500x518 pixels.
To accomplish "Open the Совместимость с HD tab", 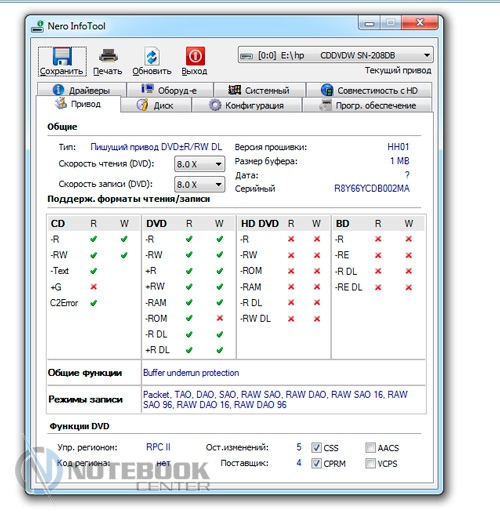I will tap(369, 90).
